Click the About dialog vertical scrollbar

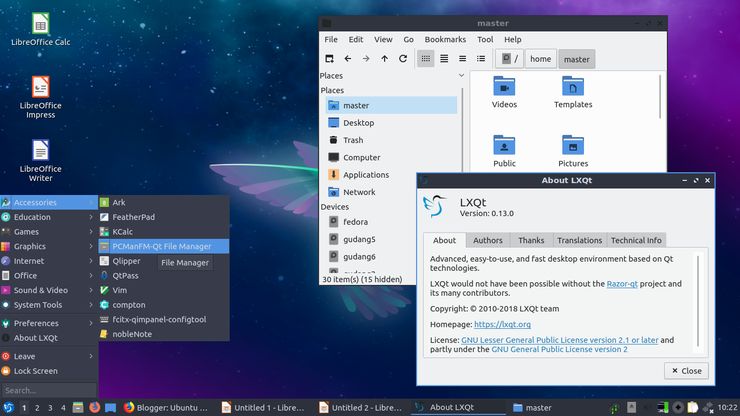pyautogui.click(x=698, y=304)
